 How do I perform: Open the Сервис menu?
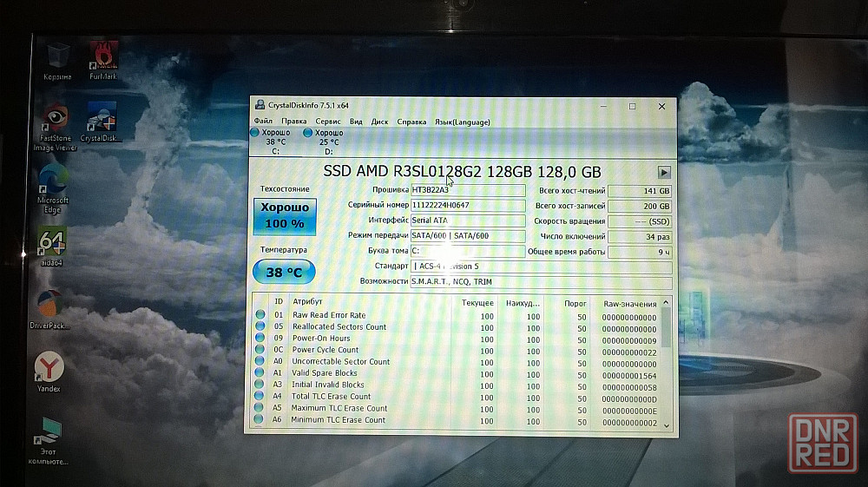coord(328,122)
